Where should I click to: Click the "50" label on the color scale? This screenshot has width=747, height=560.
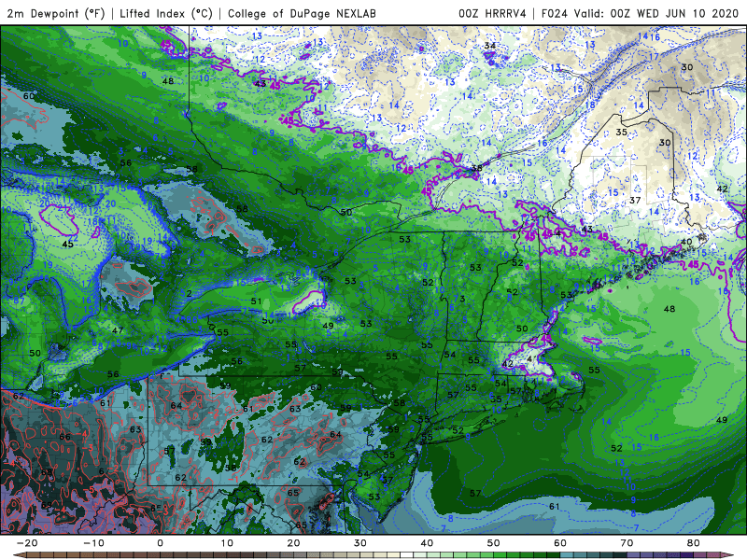coord(494,543)
